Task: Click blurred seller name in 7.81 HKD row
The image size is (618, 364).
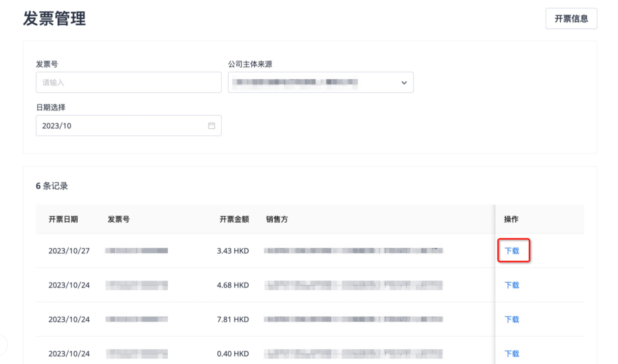Action: (353, 319)
